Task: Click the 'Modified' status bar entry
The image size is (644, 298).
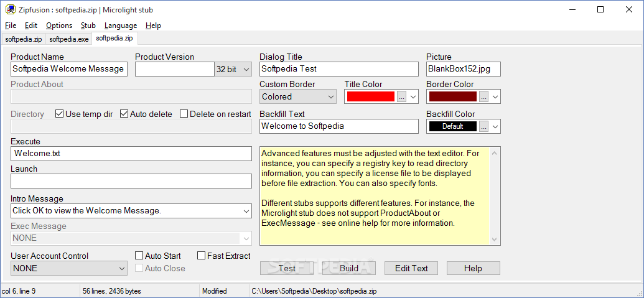Action: tap(215, 291)
